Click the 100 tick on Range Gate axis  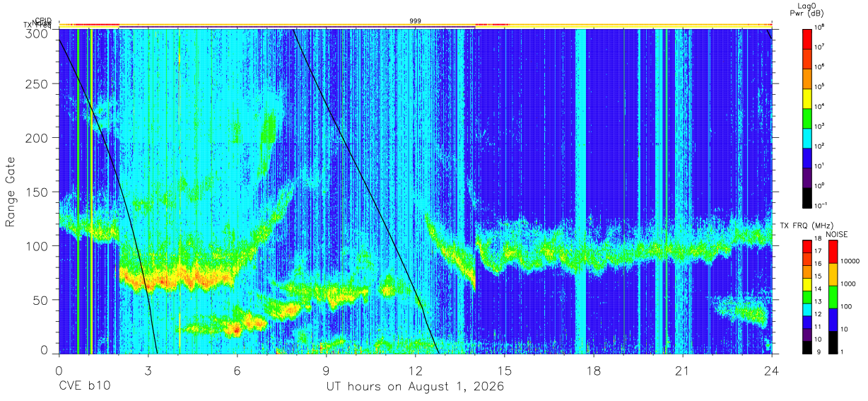click(x=37, y=245)
